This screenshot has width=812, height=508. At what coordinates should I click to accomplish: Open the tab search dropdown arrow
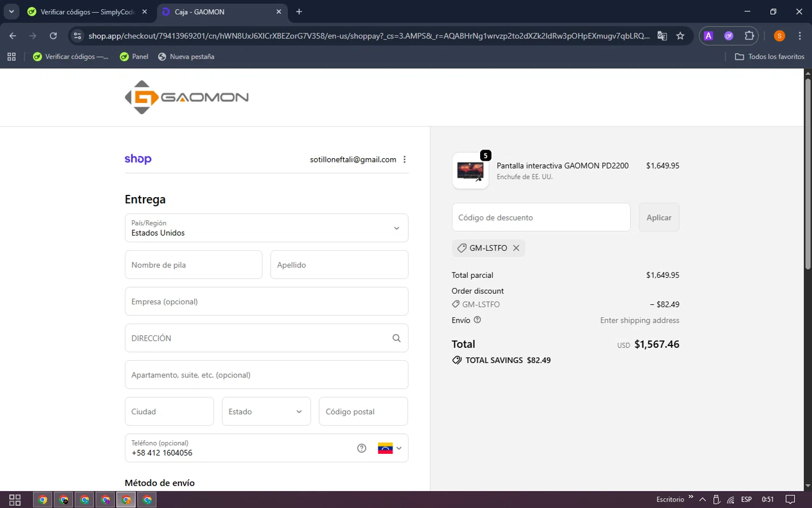pyautogui.click(x=11, y=11)
